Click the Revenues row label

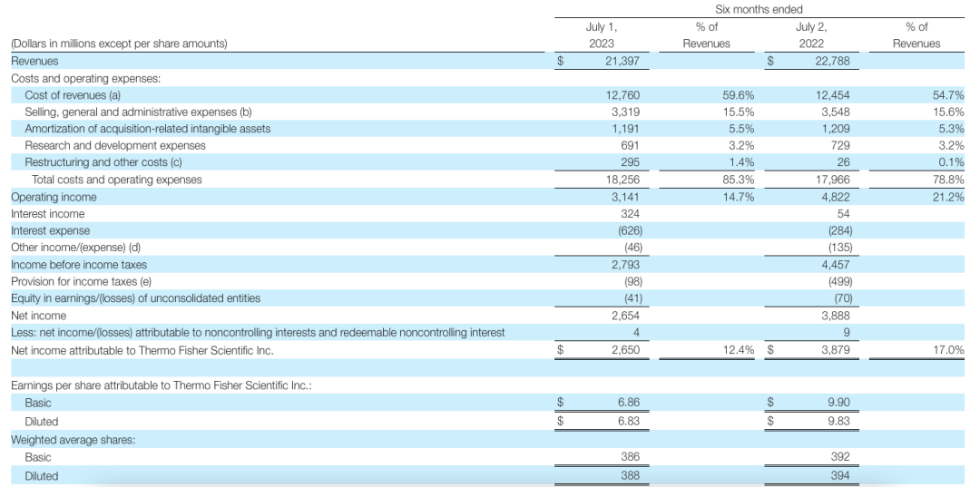tap(34, 61)
